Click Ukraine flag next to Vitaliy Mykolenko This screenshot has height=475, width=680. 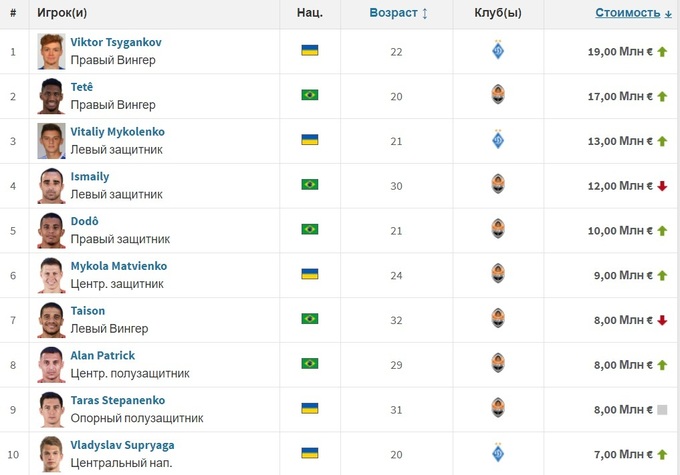pyautogui.click(x=309, y=141)
